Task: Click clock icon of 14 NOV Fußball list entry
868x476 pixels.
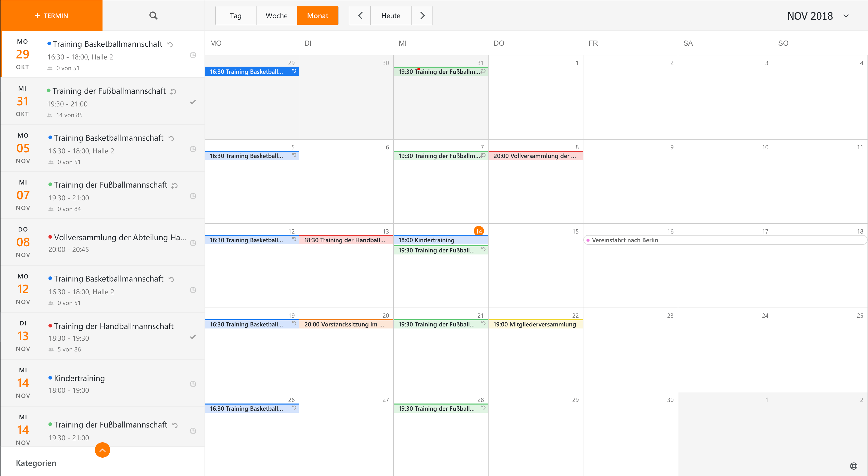Action: [x=193, y=431]
